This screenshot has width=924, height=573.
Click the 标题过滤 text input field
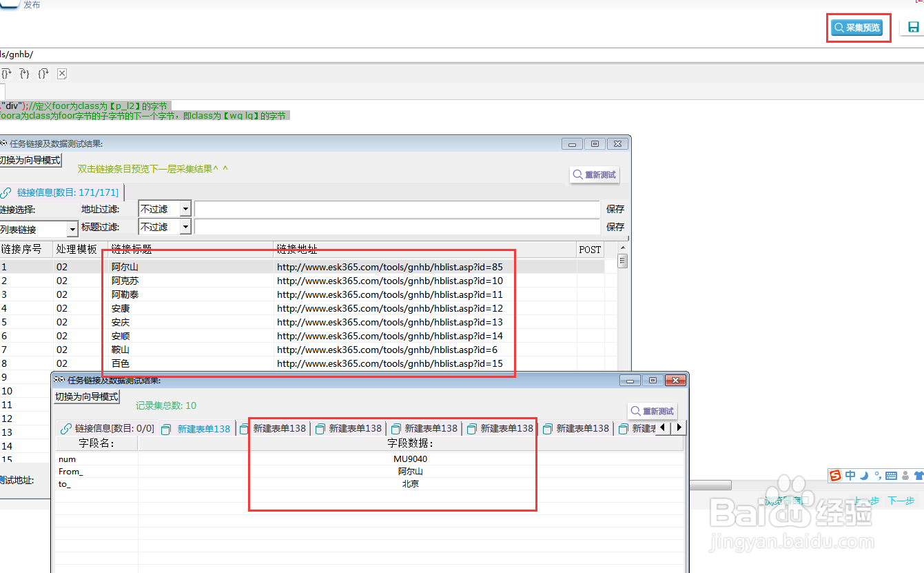397,226
